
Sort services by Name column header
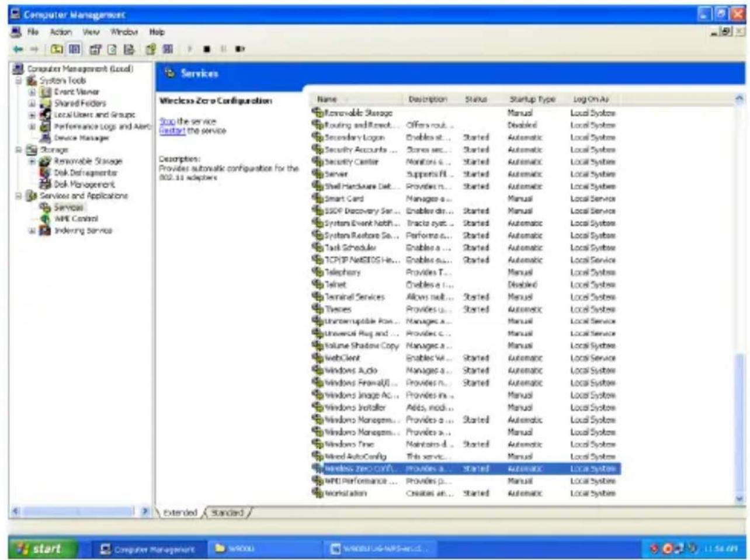coord(356,99)
